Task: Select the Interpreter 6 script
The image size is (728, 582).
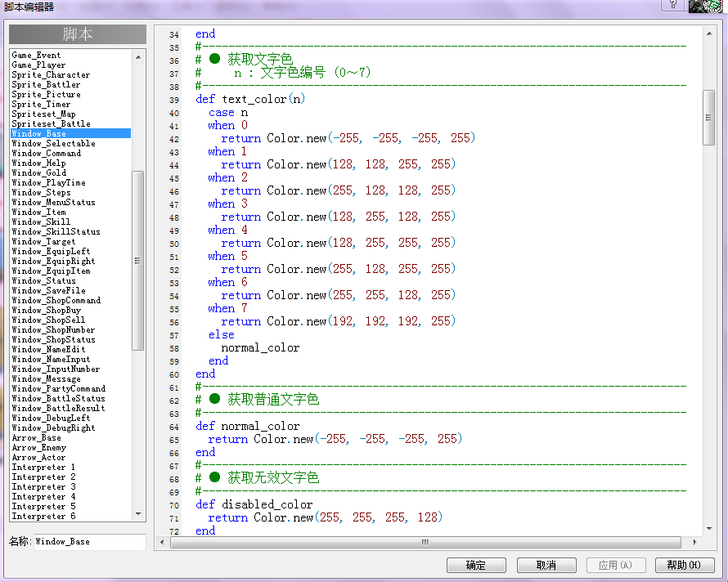Action: tap(71, 516)
